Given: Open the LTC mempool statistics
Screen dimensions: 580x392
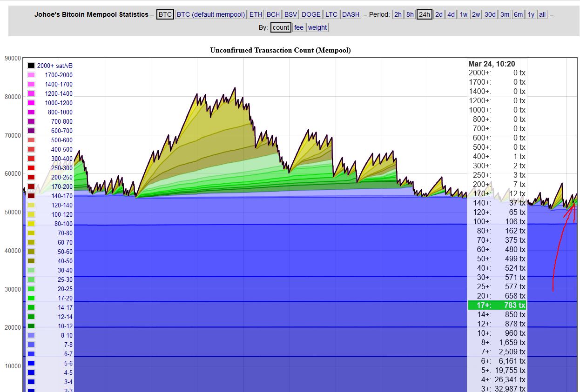Looking at the screenshot, I should 331,14.
